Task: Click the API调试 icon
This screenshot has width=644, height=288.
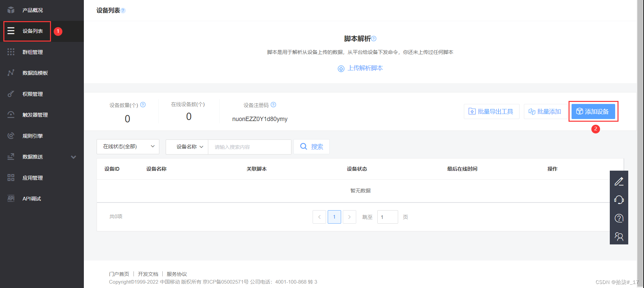Action: click(11, 198)
